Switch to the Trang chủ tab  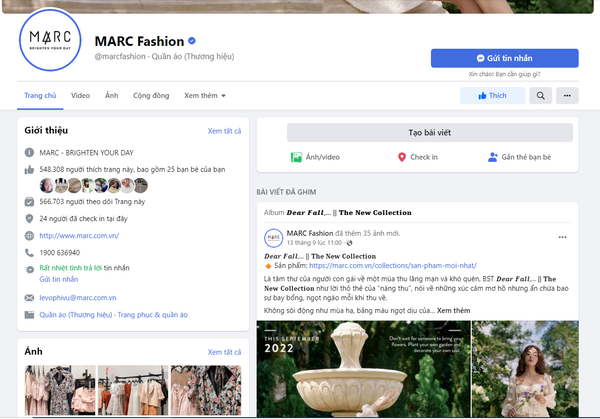tap(40, 96)
